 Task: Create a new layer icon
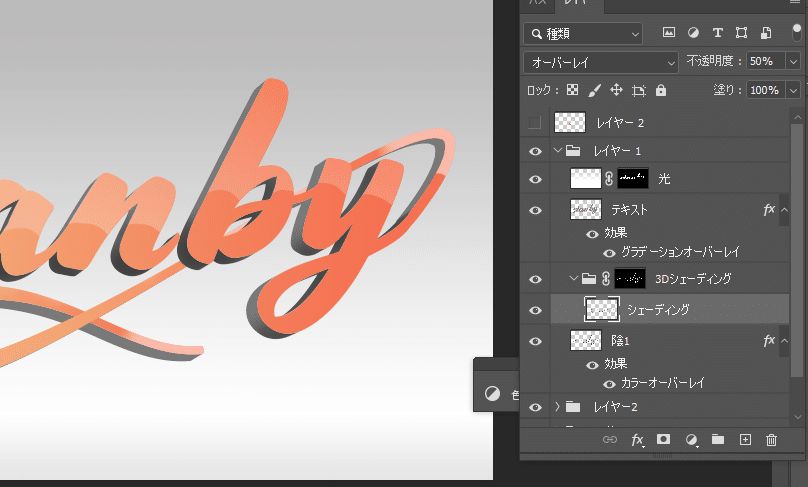(745, 440)
